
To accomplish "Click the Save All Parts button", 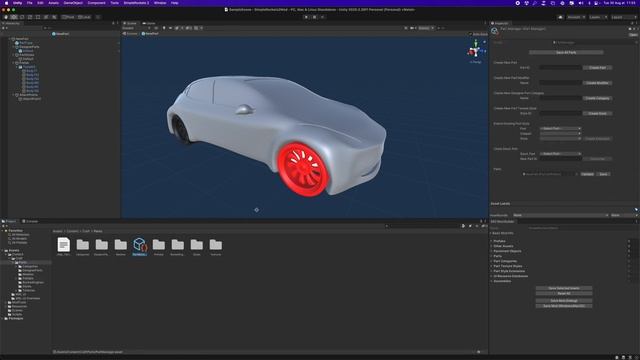I will [x=566, y=52].
